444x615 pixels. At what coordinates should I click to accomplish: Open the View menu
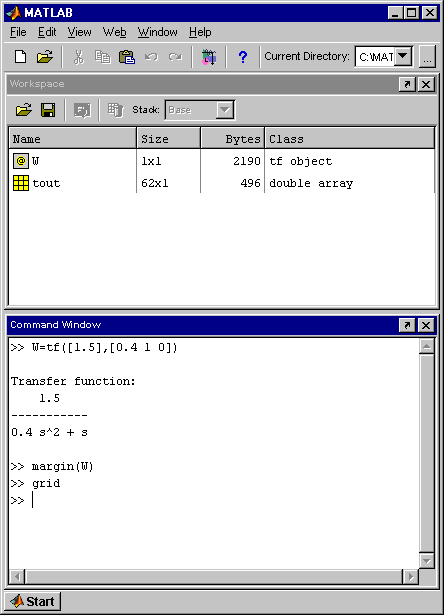(x=79, y=32)
